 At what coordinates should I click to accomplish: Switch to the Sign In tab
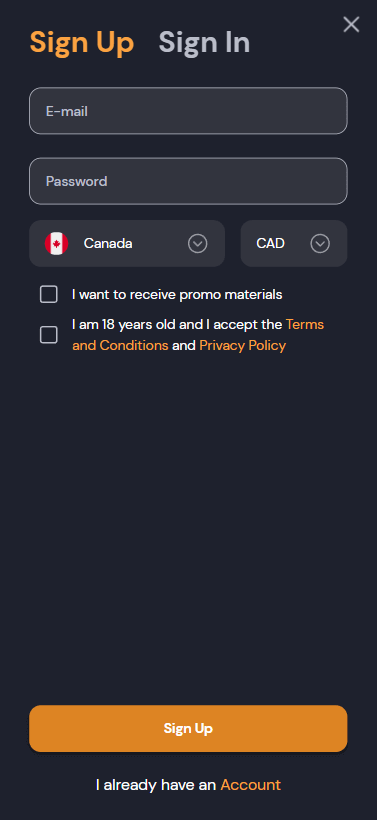tap(204, 43)
